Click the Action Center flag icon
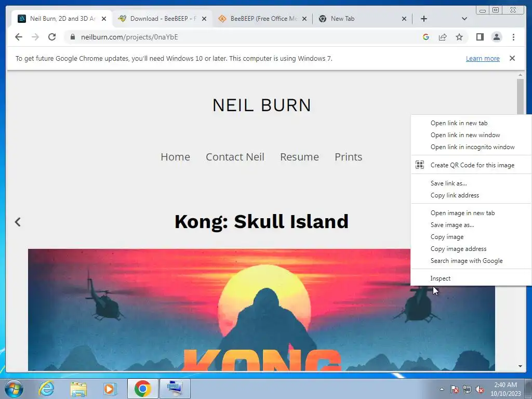 click(455, 389)
